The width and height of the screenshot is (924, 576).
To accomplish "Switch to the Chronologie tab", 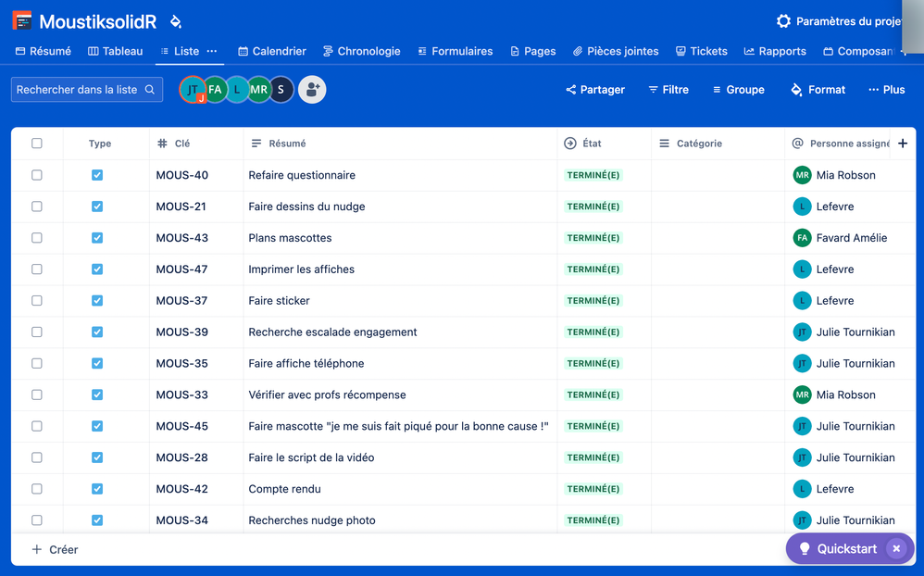I will coord(362,51).
